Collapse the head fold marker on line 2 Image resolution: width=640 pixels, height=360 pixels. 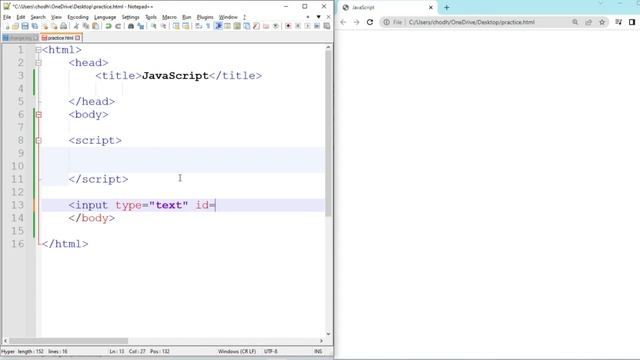pos(38,63)
